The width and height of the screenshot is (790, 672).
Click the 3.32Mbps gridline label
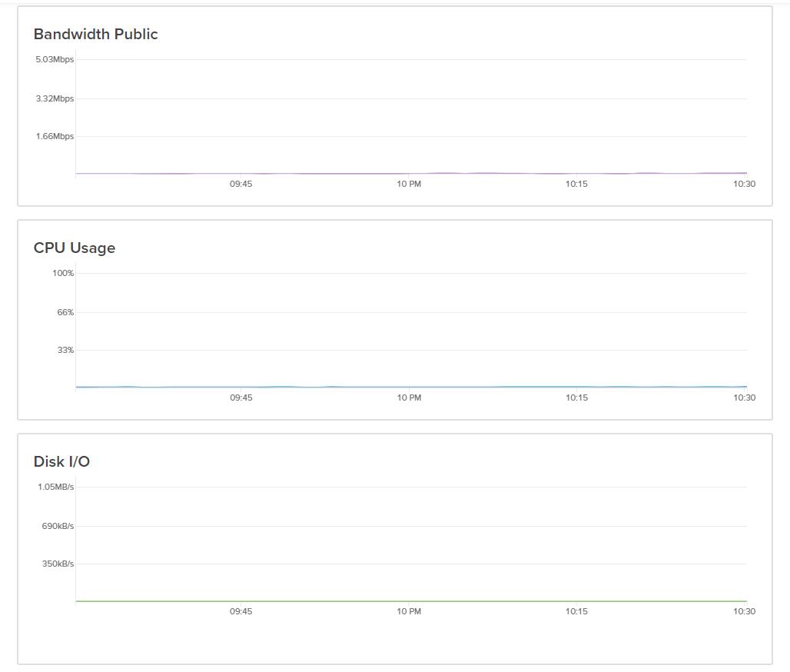55,99
